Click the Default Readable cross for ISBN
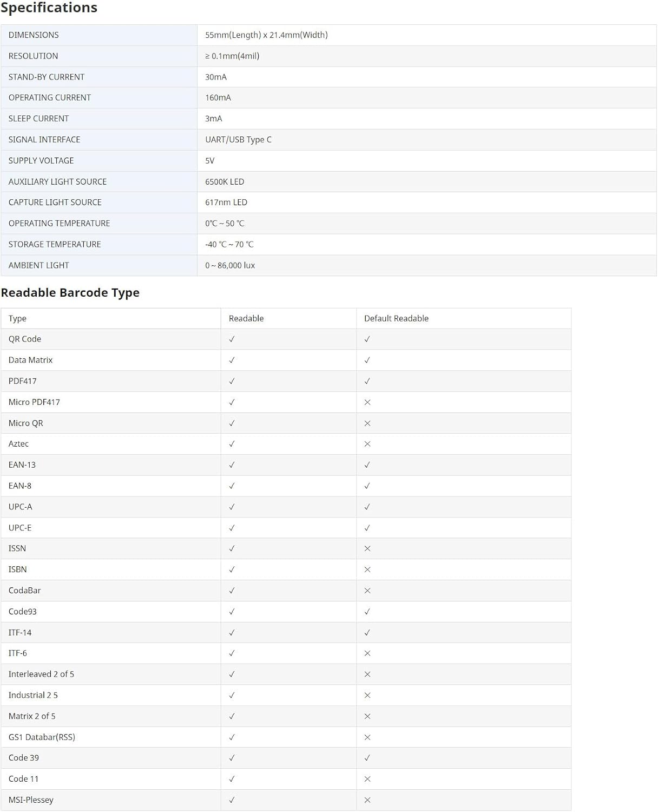Image resolution: width=658 pixels, height=812 pixels. (x=367, y=569)
